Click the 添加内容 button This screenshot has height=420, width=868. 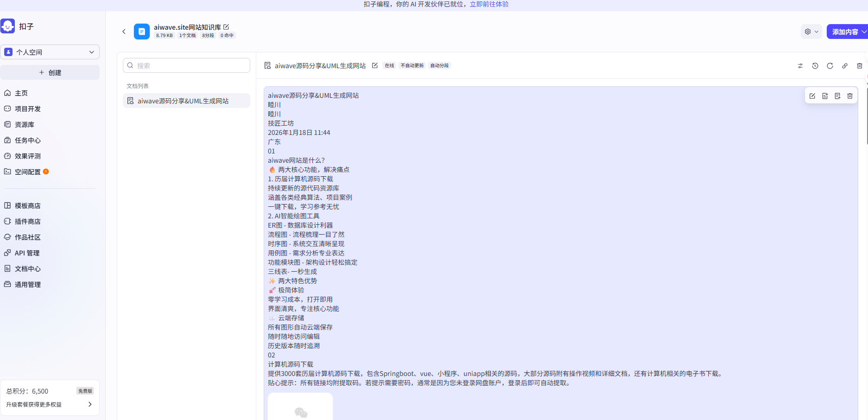click(845, 32)
